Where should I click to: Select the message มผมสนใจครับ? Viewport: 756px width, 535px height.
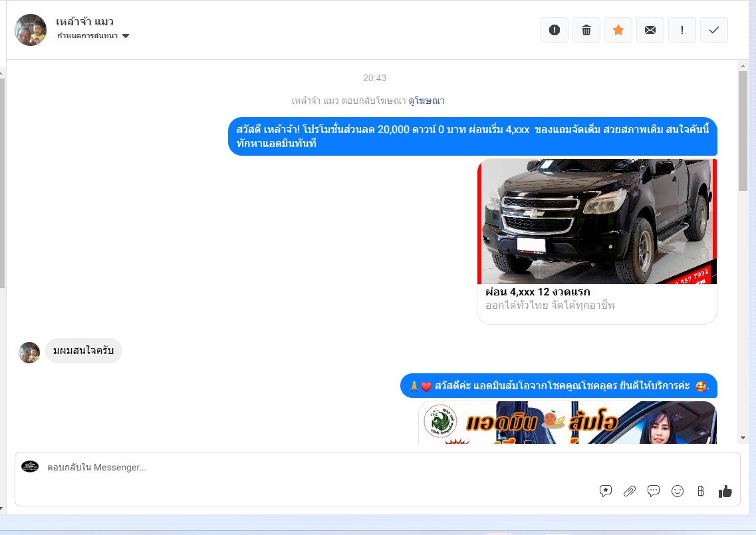83,351
